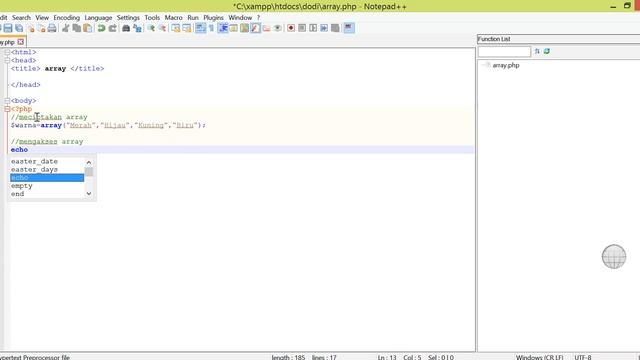
Task: Click Save Current Recorded Macro icon
Action: (335, 28)
